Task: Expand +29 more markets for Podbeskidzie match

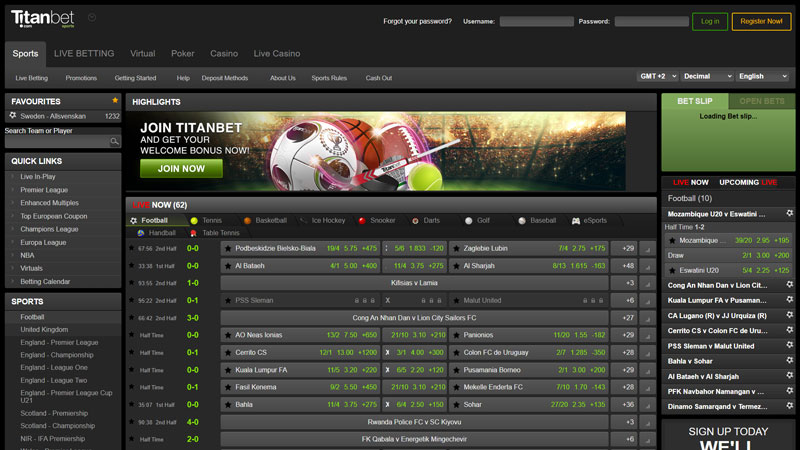Action: [628, 248]
